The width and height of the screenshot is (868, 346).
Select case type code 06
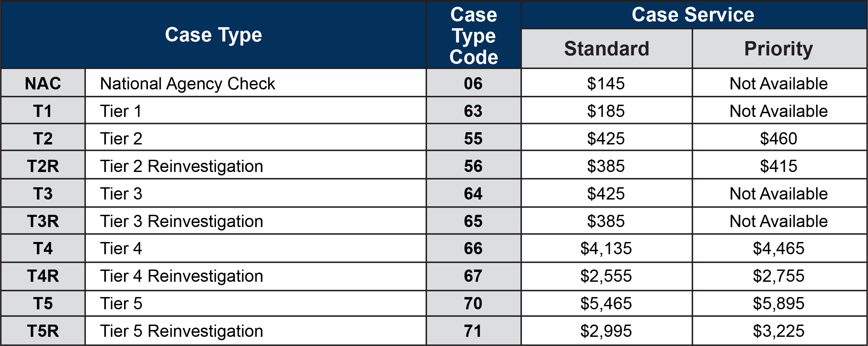pos(473,83)
